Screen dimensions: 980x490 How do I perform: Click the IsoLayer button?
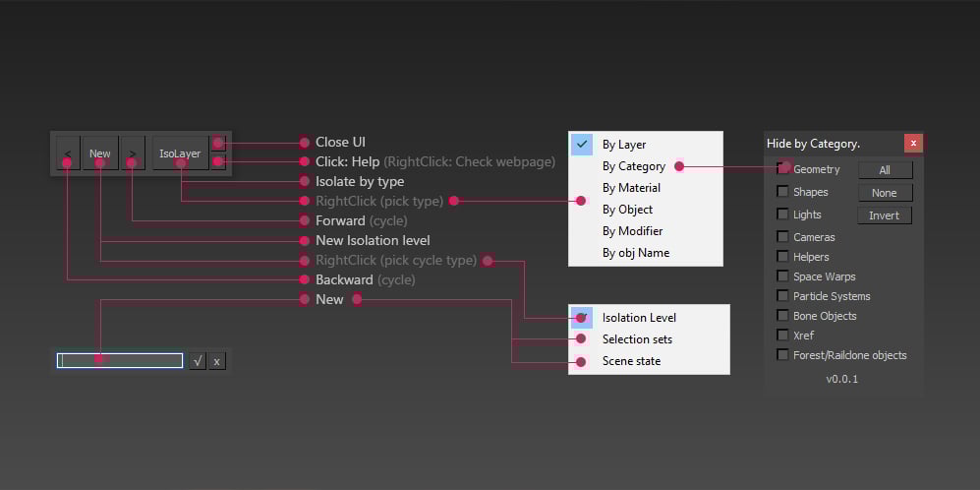tap(180, 153)
